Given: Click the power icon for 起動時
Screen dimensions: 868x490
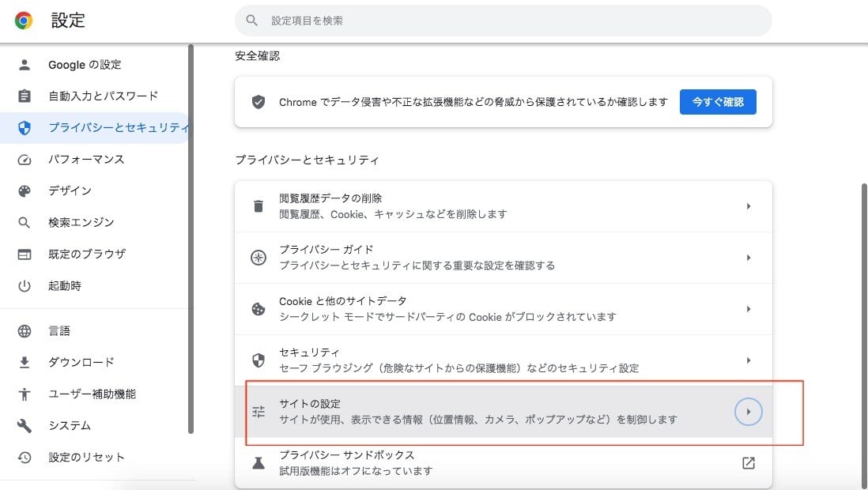Looking at the screenshot, I should [25, 286].
